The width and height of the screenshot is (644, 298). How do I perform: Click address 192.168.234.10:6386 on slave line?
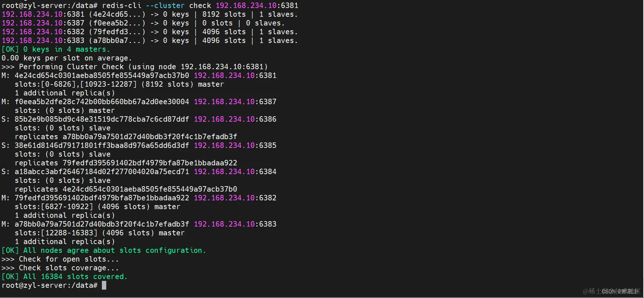point(235,119)
